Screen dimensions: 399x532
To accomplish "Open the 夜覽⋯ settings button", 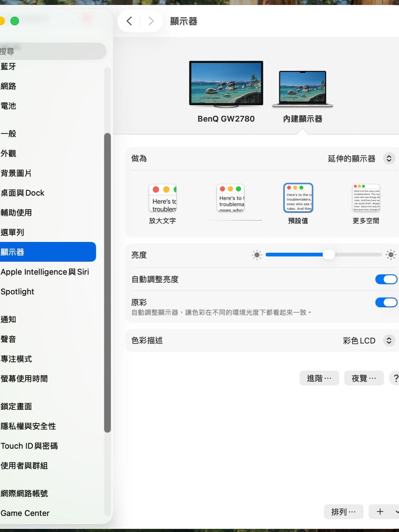I will coord(364,378).
